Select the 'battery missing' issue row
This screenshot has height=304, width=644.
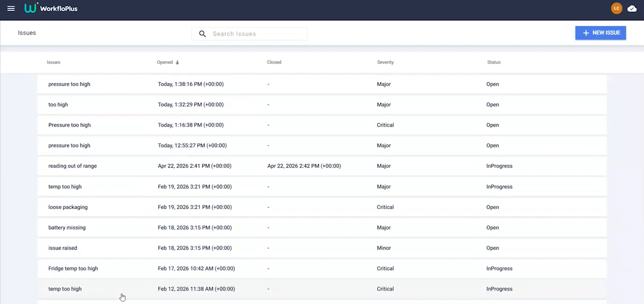point(322,228)
